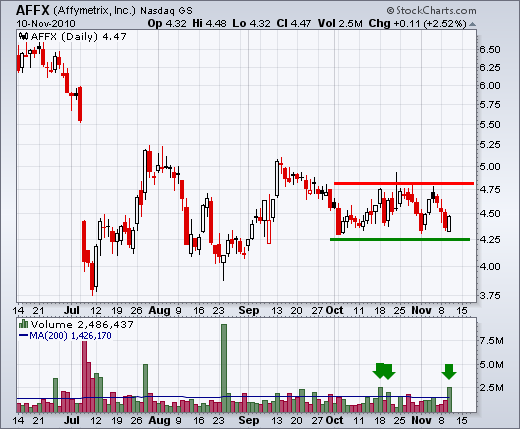Click the 5.25 price axis label
Screen dimensions: 520x429
[x=490, y=145]
